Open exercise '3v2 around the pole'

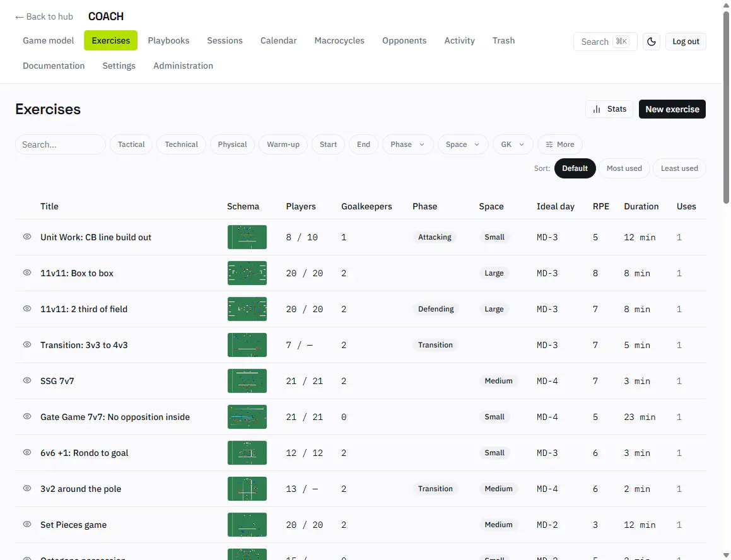point(81,489)
